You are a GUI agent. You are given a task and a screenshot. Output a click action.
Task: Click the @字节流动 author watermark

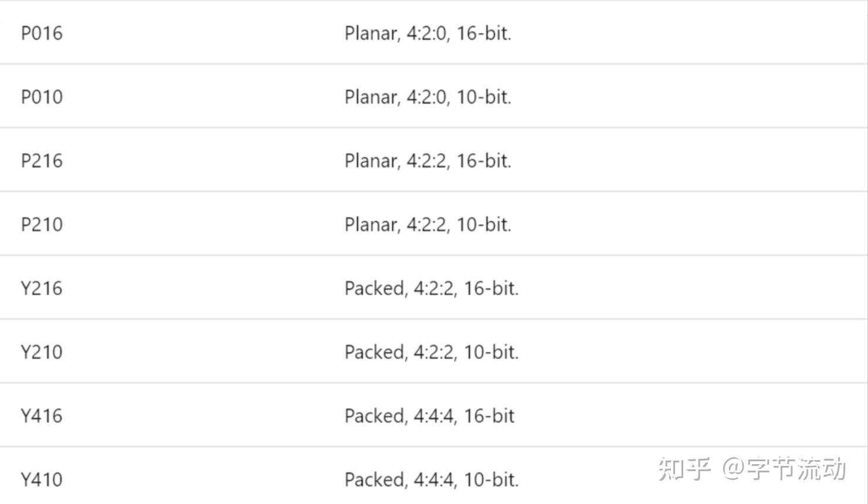784,469
